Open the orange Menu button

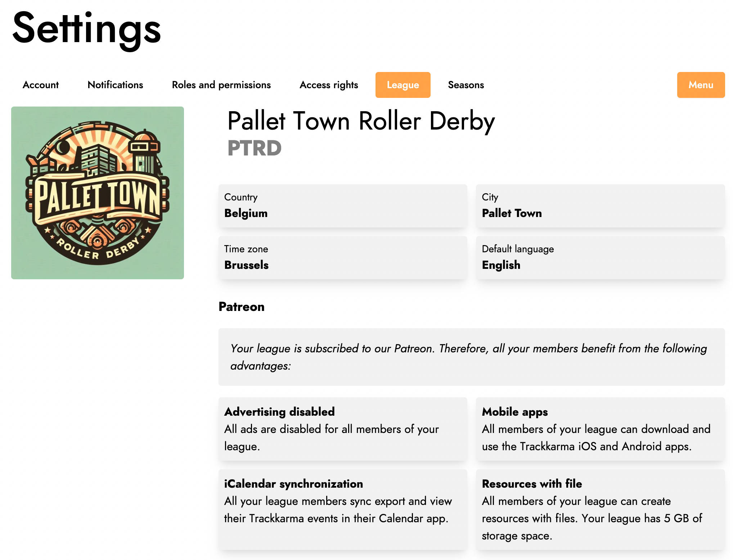pyautogui.click(x=701, y=85)
